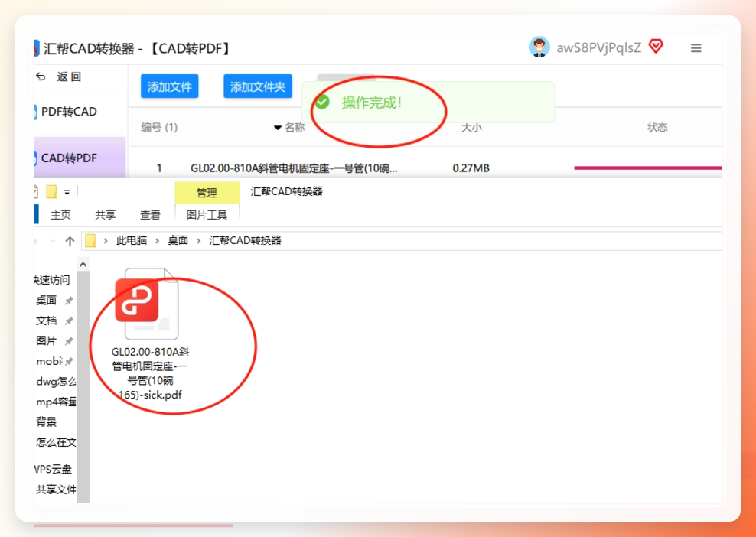Open the 主页 ribbon tab
The image size is (756, 537).
pyautogui.click(x=60, y=215)
